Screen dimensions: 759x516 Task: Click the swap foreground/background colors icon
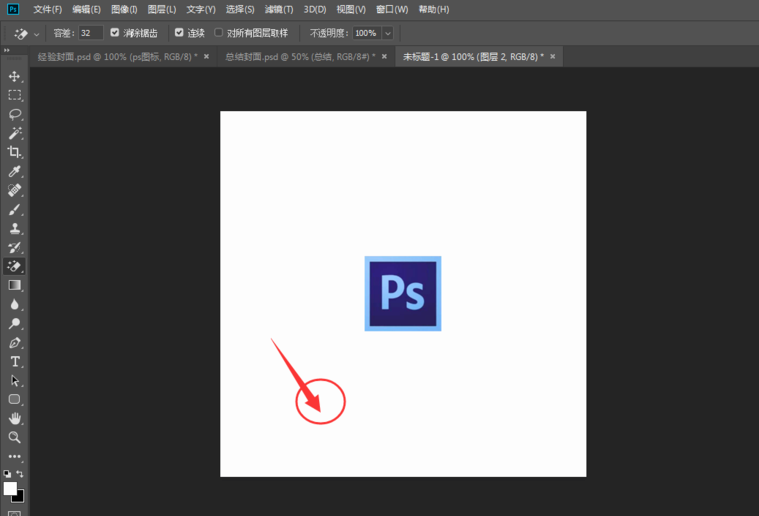(x=20, y=473)
